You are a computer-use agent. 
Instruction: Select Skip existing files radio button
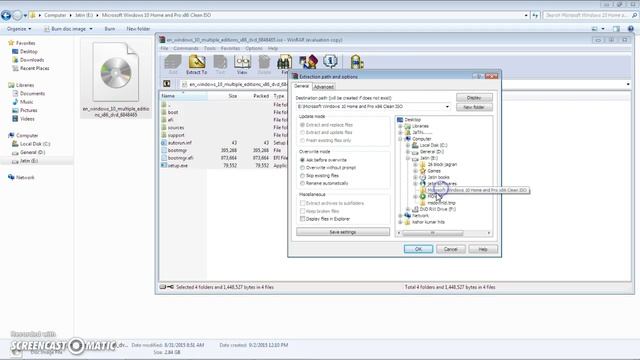302,176
